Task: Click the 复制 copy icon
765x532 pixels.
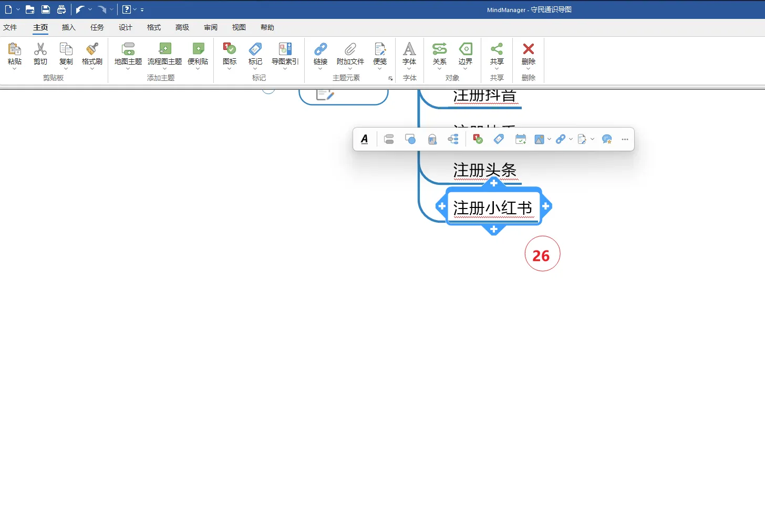Action: (66, 49)
